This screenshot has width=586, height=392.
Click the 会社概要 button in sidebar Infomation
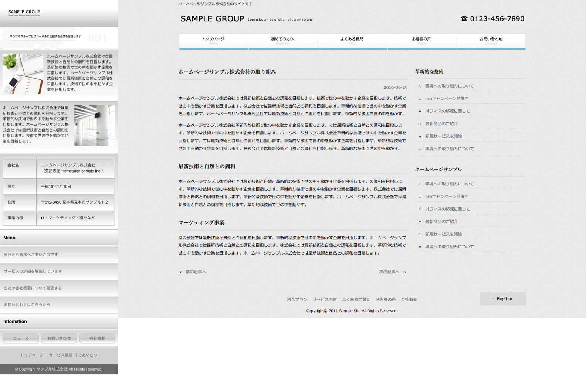97,338
